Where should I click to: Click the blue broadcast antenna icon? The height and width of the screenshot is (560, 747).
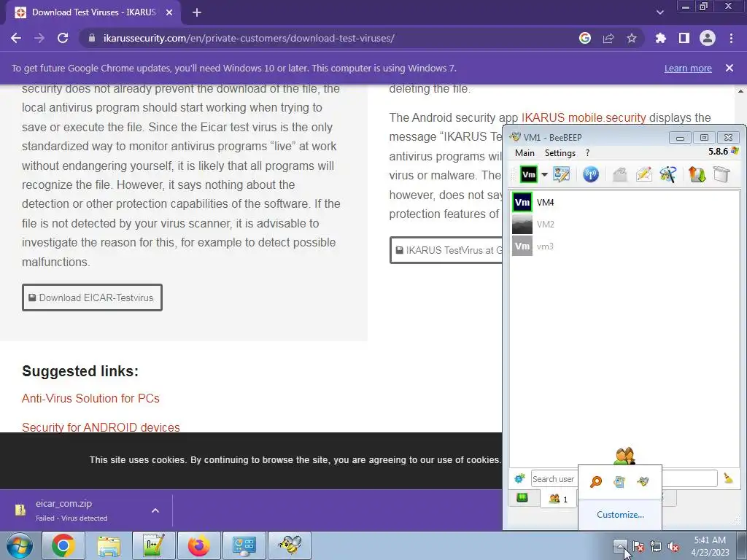pyautogui.click(x=591, y=174)
